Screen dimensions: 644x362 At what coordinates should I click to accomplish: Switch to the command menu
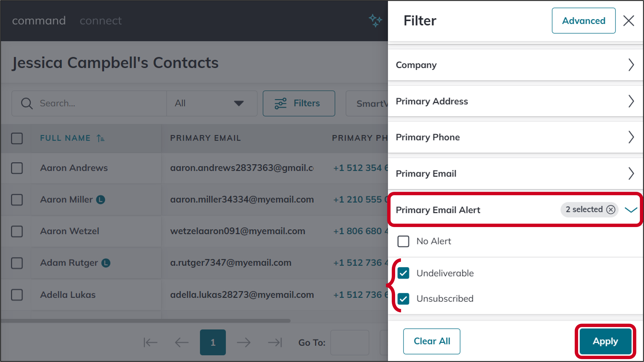pos(39,21)
